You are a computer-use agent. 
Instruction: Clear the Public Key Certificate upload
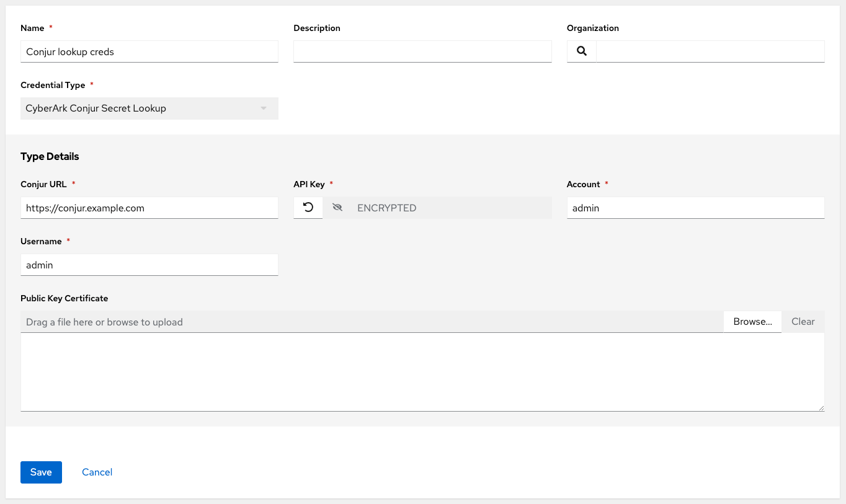coord(803,321)
